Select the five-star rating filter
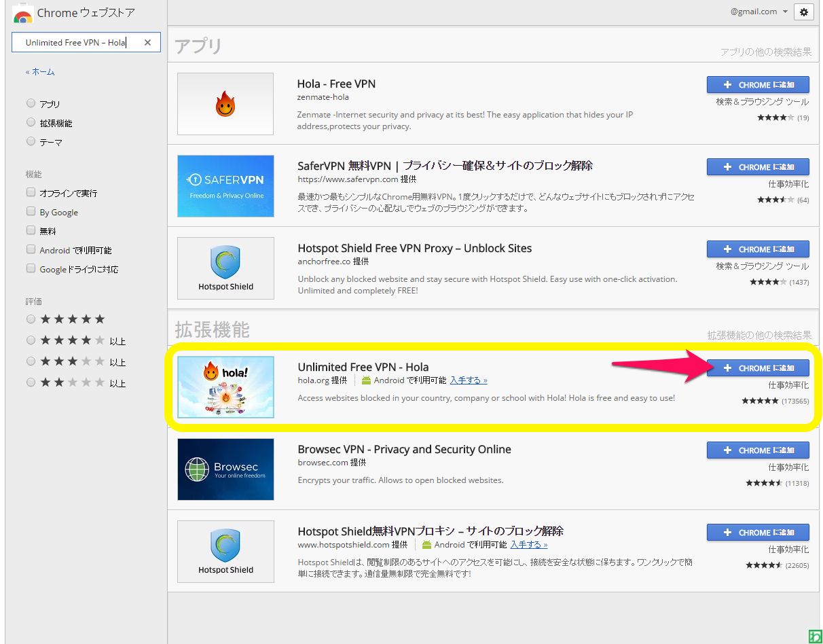This screenshot has height=644, width=823. point(31,319)
